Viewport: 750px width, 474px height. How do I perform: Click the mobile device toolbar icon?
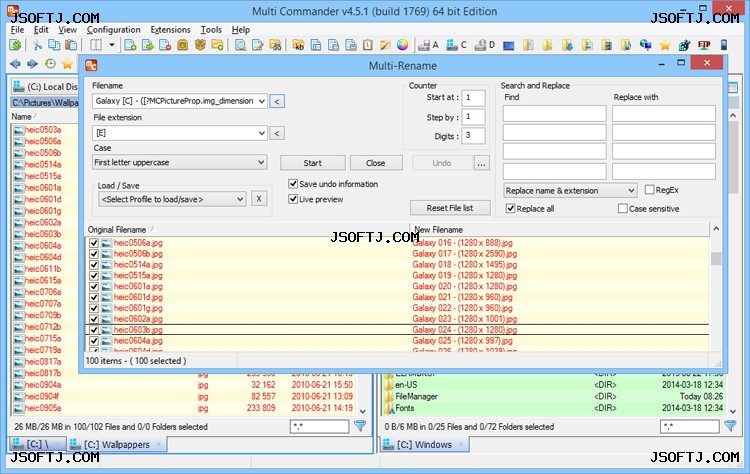724,45
